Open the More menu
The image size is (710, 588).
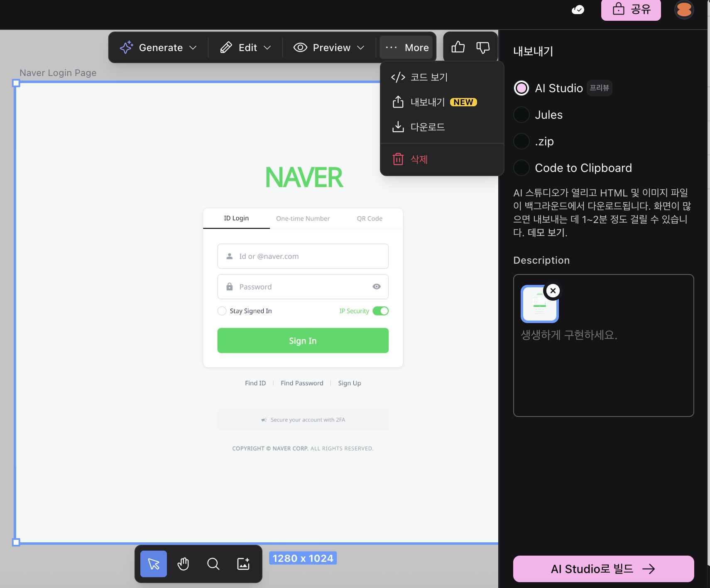click(406, 47)
